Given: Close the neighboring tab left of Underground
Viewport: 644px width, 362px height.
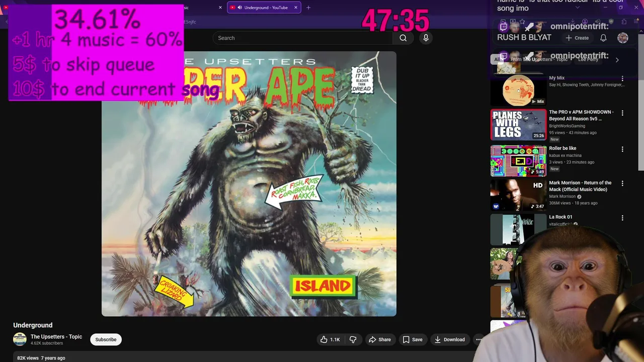Looking at the screenshot, I should coord(220,8).
